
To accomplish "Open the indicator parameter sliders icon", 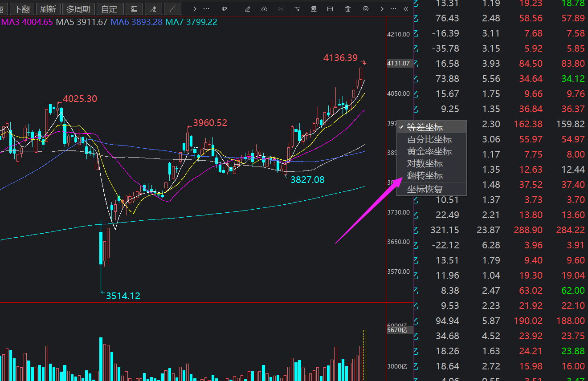I will point(297,9).
